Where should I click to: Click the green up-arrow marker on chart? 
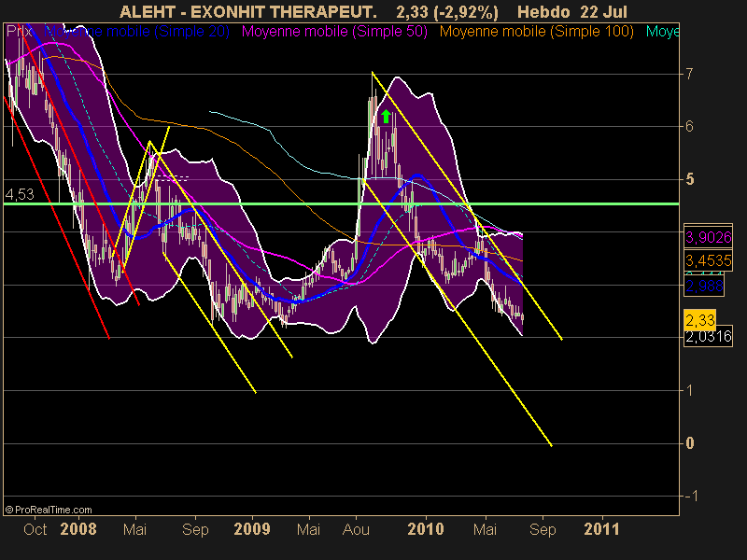386,116
